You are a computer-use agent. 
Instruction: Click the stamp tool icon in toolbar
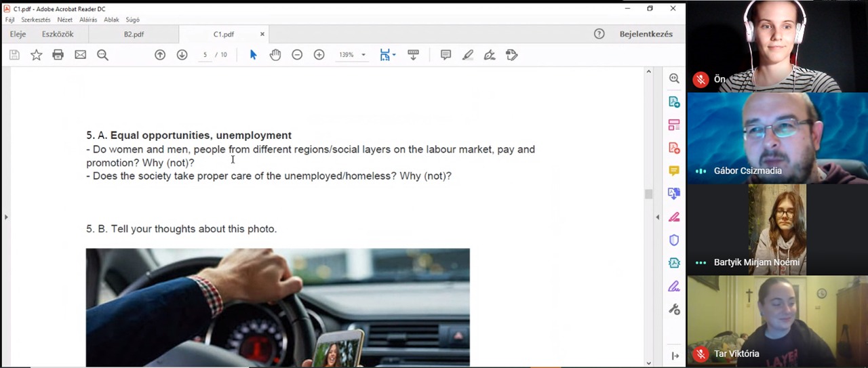click(512, 55)
